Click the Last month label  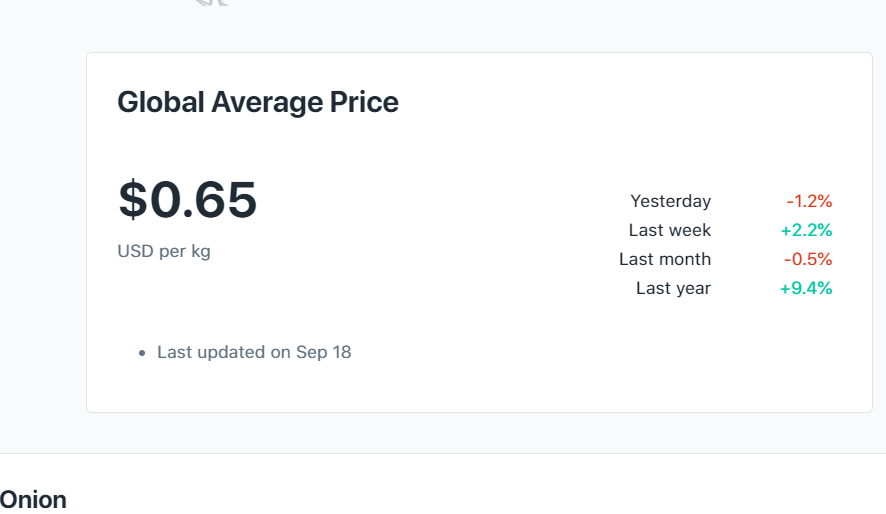(664, 259)
